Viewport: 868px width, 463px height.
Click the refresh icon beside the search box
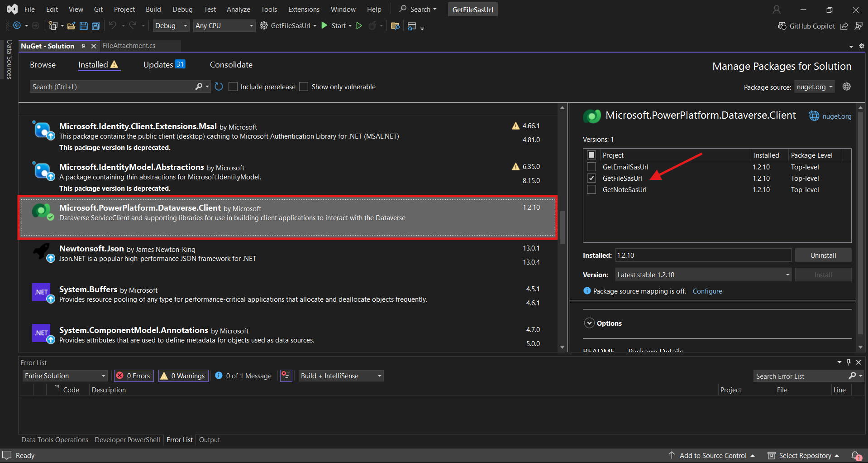[219, 87]
